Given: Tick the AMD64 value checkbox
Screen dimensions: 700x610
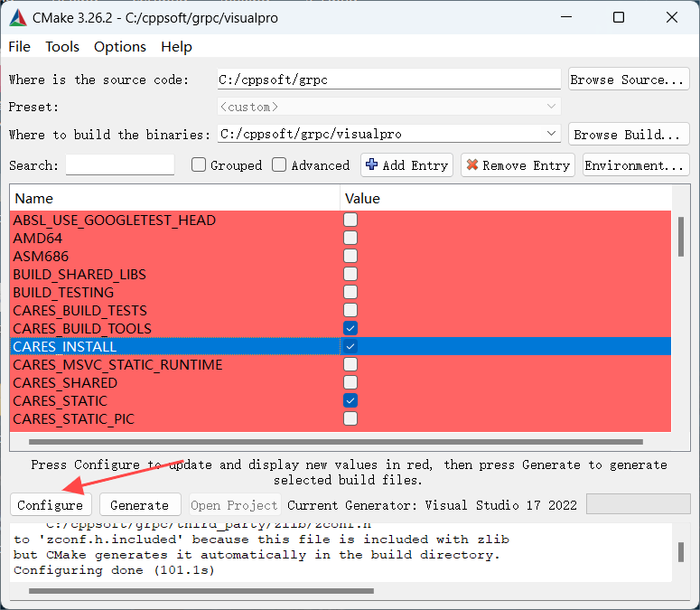Looking at the screenshot, I should [350, 238].
